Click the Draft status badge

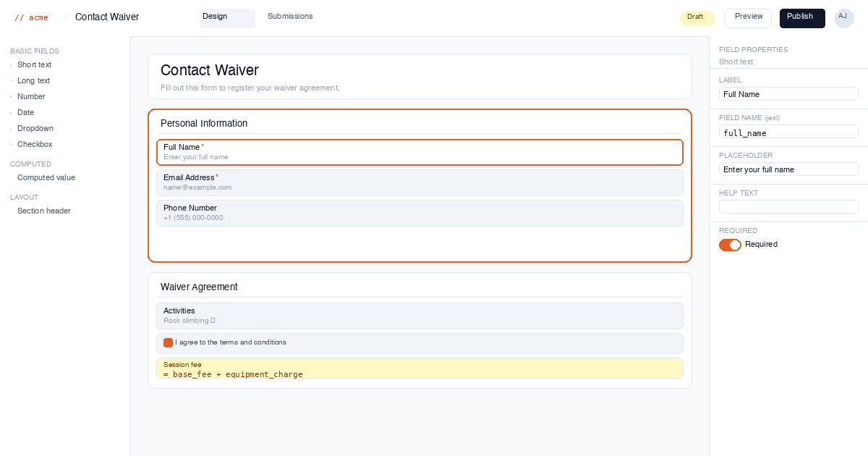697,18
